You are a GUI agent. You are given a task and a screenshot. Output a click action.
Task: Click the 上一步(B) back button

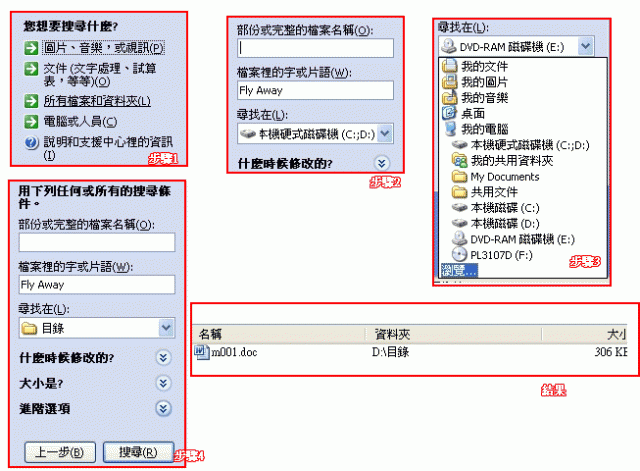(x=60, y=452)
